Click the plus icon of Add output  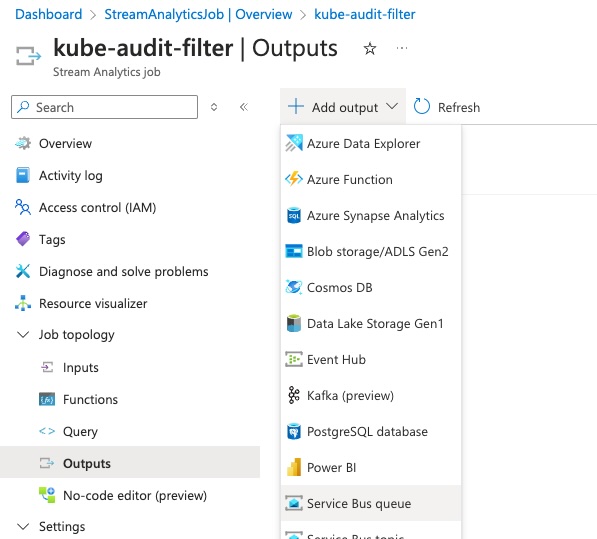(296, 106)
